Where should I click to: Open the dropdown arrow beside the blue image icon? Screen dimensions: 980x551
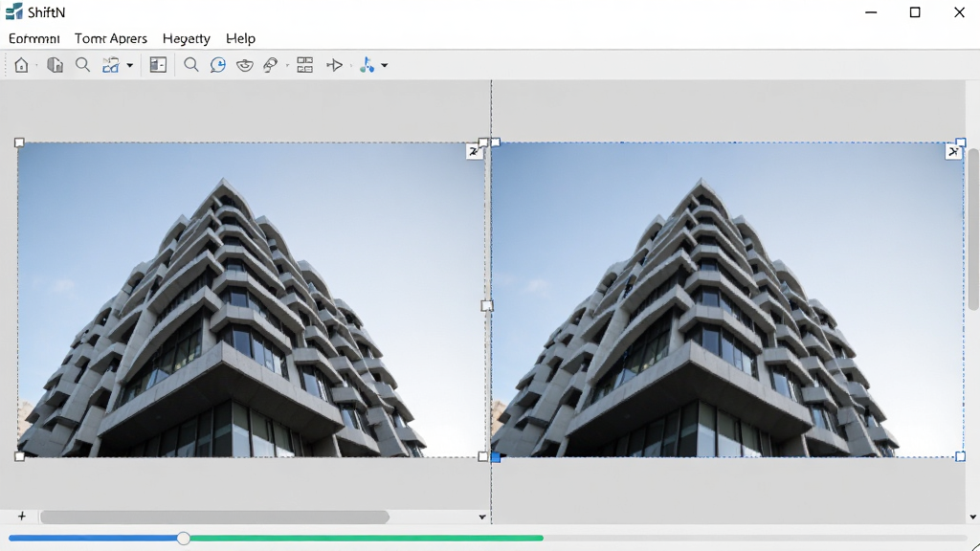130,65
